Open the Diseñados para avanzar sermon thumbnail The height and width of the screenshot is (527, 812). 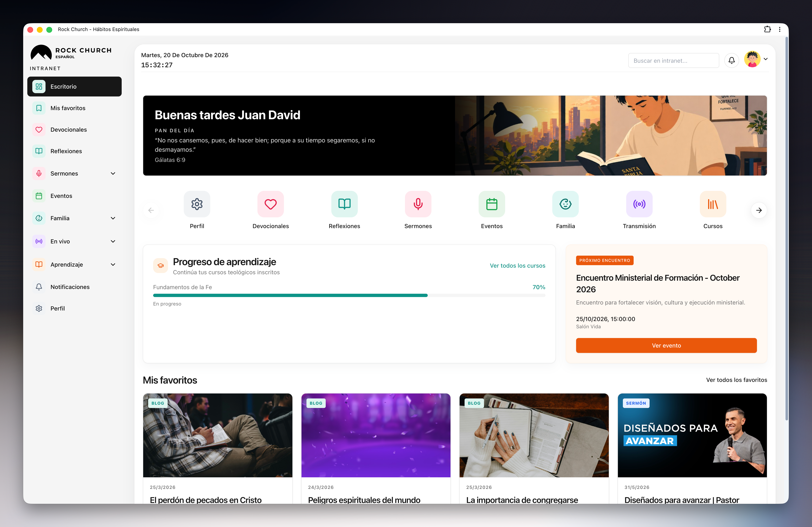tap(692, 435)
